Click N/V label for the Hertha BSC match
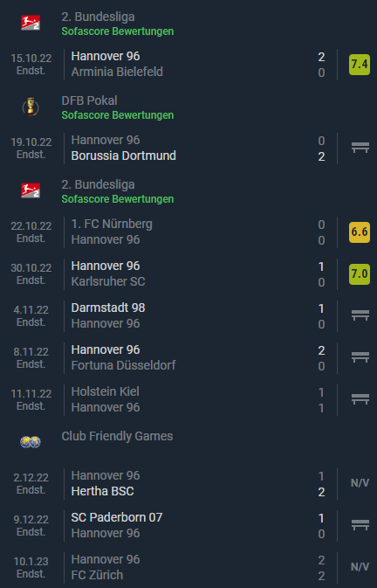 (360, 483)
